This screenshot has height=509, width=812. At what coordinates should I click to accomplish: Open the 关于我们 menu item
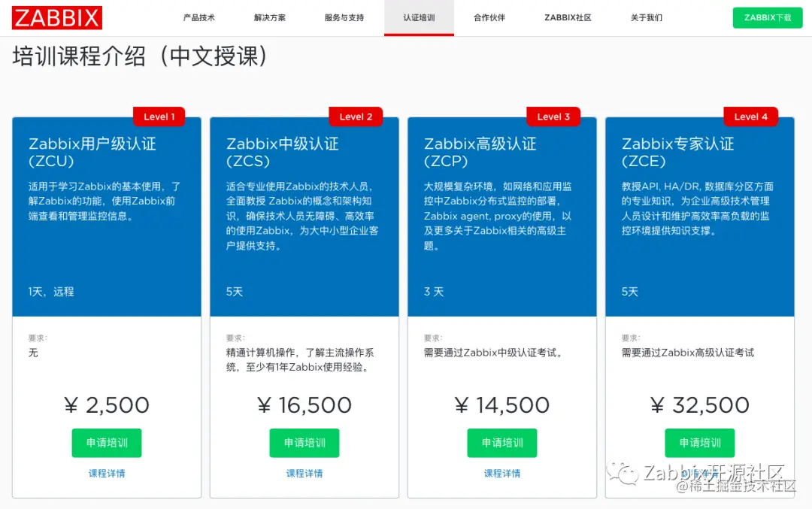645,17
